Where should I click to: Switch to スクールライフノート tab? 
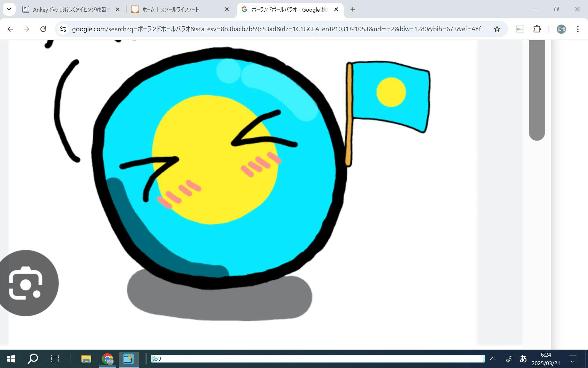pyautogui.click(x=170, y=10)
